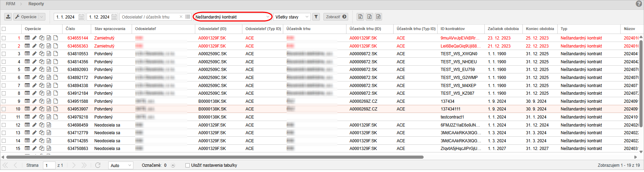Open the 'Auto' page size dropdown
Image resolution: width=644 pixels, height=172 pixels.
(x=130, y=165)
